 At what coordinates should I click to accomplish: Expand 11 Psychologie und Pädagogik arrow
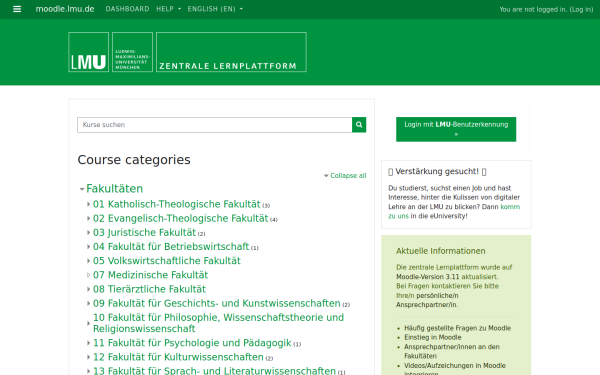click(88, 343)
